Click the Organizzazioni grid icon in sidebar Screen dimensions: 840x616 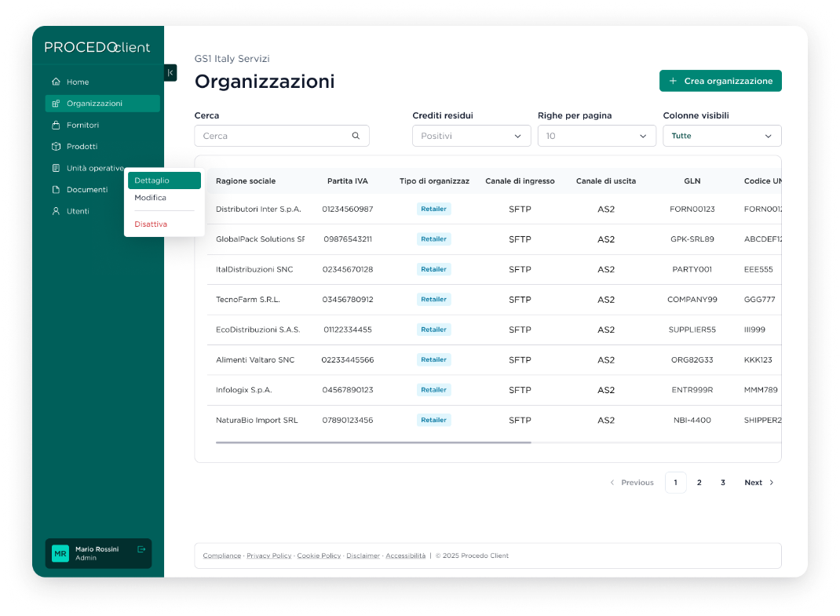click(56, 104)
